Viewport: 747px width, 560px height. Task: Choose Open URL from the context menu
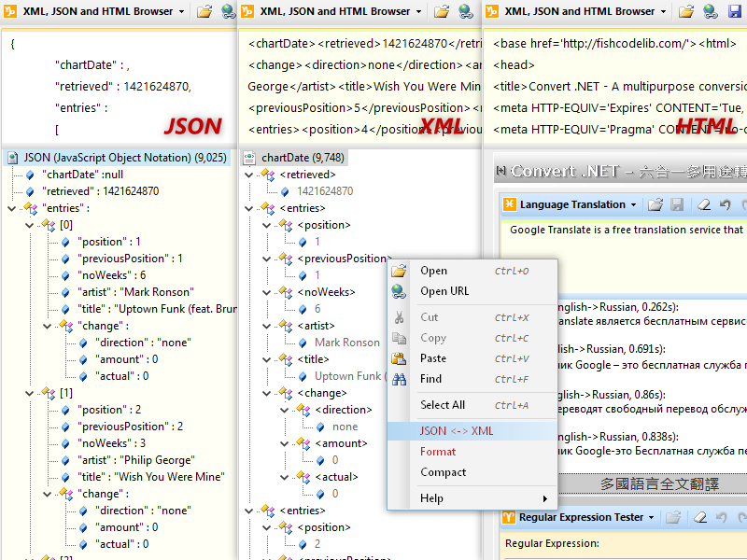(x=472, y=291)
